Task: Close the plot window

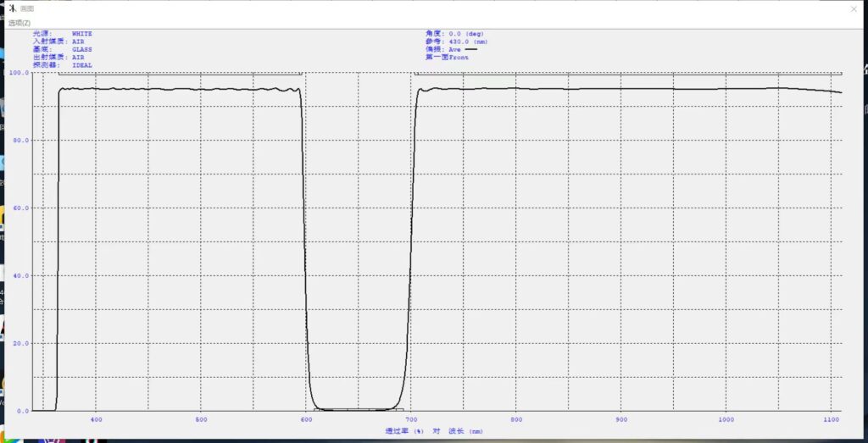Action: pos(854,8)
